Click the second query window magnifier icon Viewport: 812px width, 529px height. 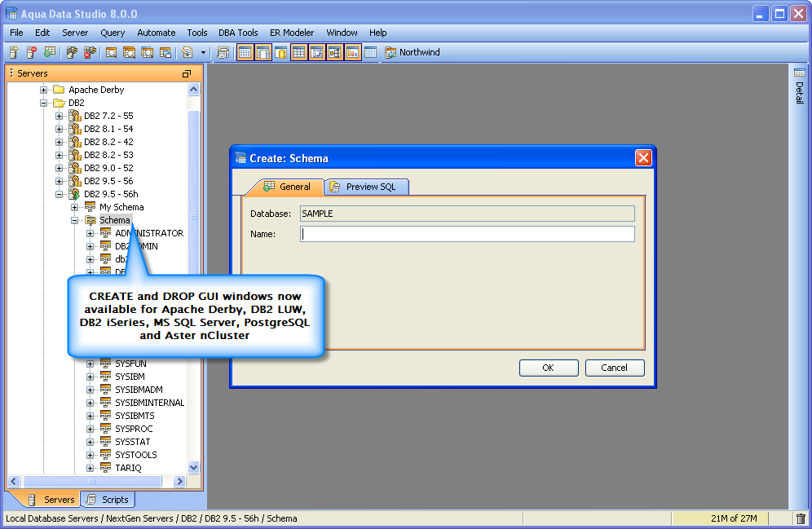(129, 52)
